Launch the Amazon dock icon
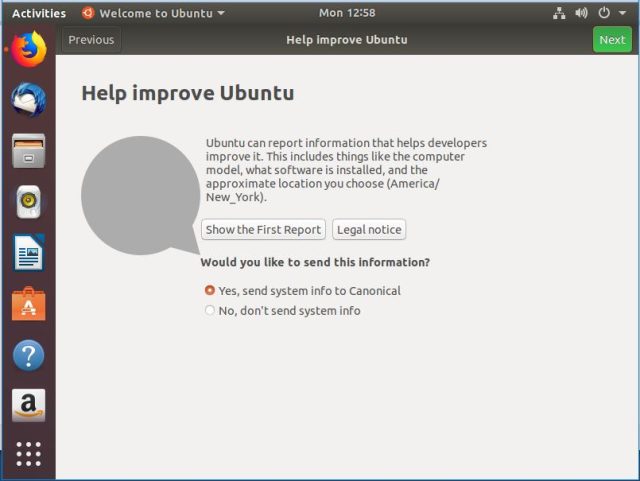 (x=28, y=405)
